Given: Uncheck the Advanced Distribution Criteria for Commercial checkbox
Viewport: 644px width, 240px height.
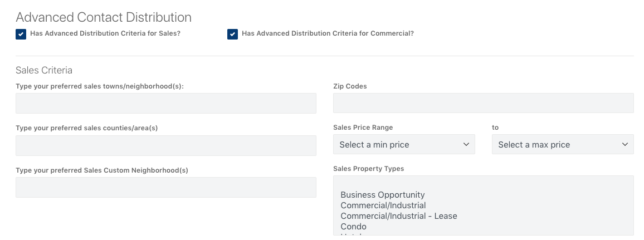Looking at the screenshot, I should 232,35.
